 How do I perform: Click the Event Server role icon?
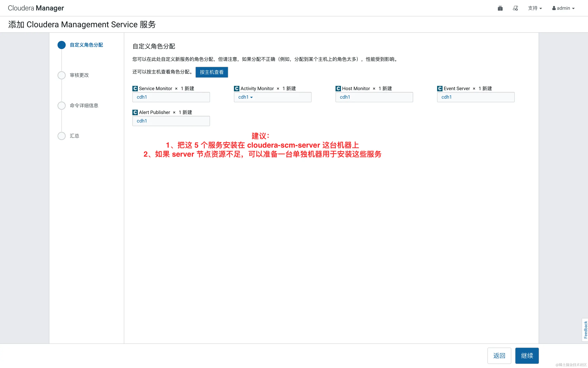pos(440,88)
